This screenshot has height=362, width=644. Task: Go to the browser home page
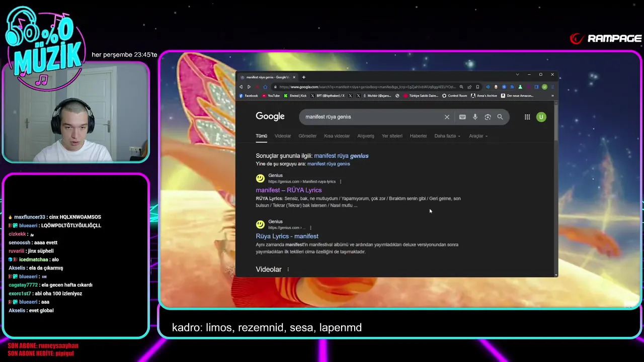(x=265, y=87)
